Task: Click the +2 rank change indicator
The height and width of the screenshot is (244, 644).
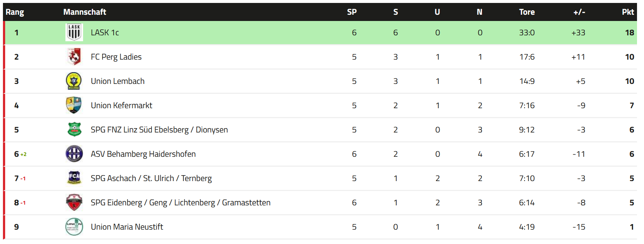Action: click(x=24, y=154)
